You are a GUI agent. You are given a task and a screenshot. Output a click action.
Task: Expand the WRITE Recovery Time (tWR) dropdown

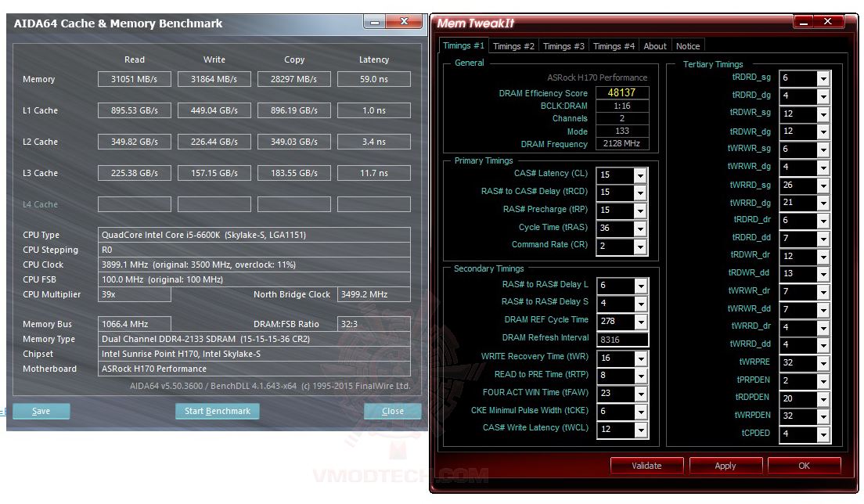coord(640,359)
